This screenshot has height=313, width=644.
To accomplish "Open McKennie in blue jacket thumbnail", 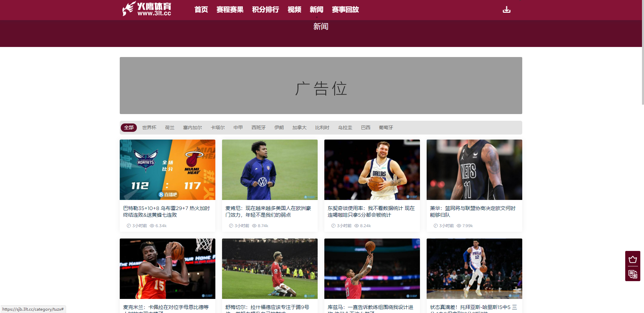I will tap(270, 170).
